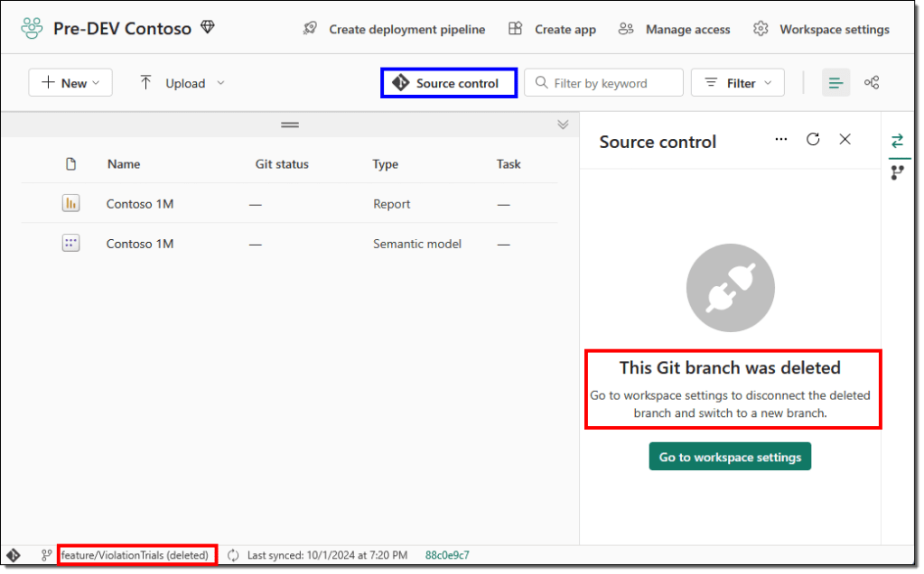Close the Source control panel

(x=845, y=139)
